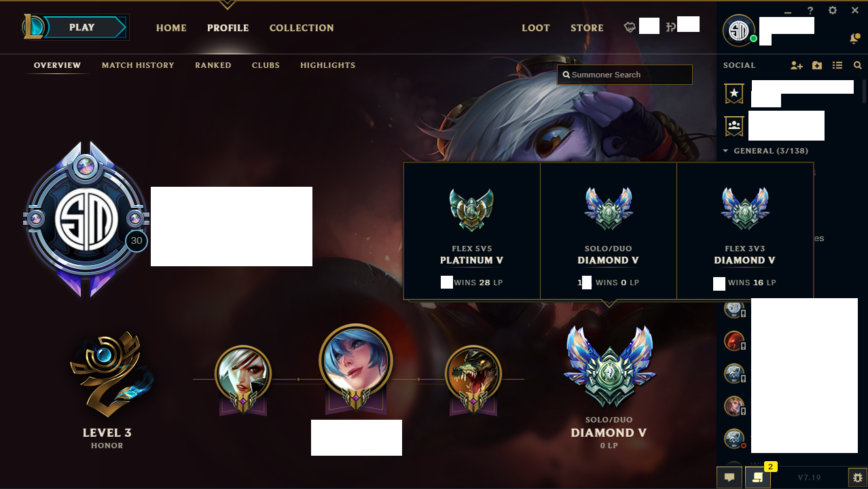Click the Summoner Search field

pyautogui.click(x=625, y=75)
